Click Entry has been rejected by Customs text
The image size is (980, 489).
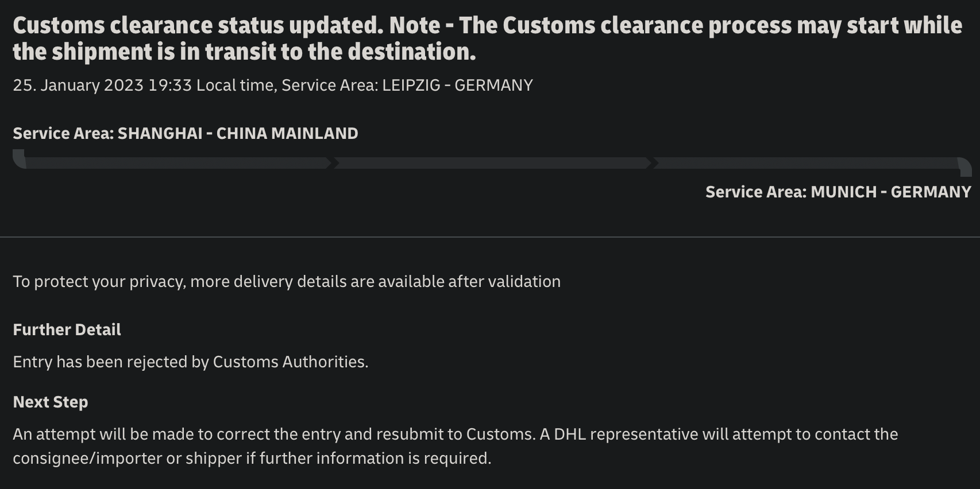[191, 362]
